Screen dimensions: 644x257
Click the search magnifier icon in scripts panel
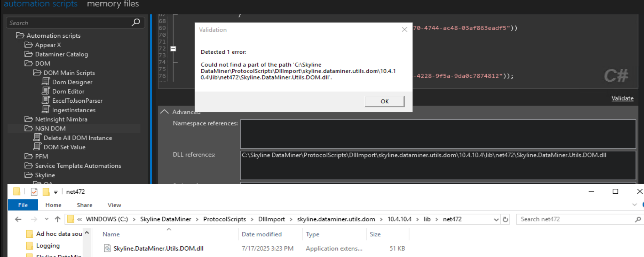tap(136, 22)
